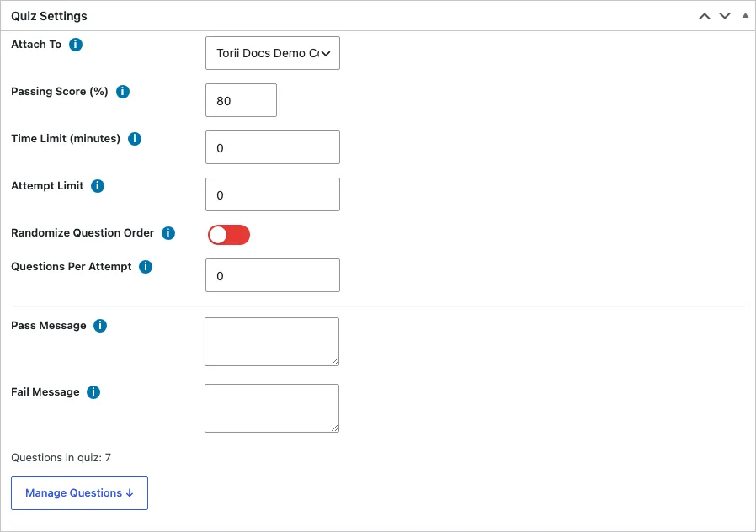Viewport: 756px width, 532px height.
Task: Show info for Randomize Question Order
Action: (168, 233)
